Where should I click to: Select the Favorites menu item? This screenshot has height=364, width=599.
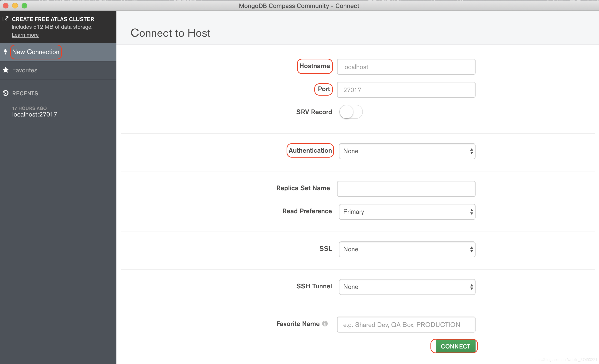pyautogui.click(x=24, y=70)
